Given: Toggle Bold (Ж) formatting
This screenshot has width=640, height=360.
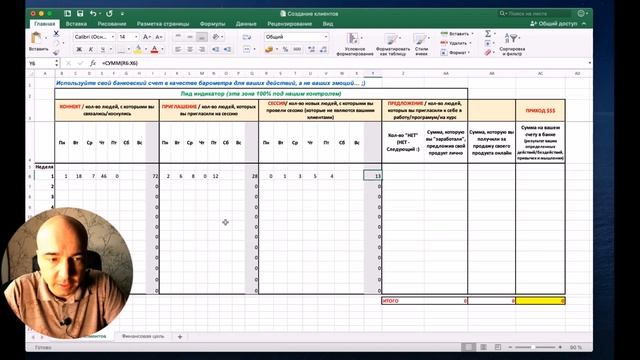Looking at the screenshot, I should tap(79, 49).
